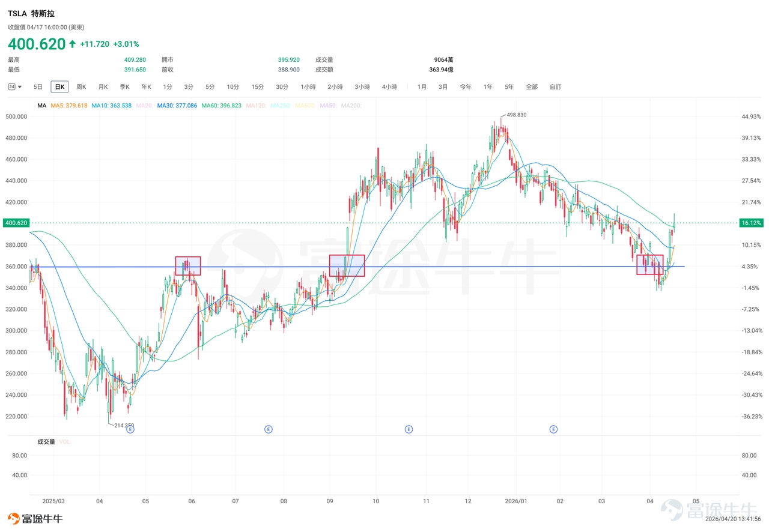Select the 3小時 interval
The width and height of the screenshot is (769, 532).
362,87
